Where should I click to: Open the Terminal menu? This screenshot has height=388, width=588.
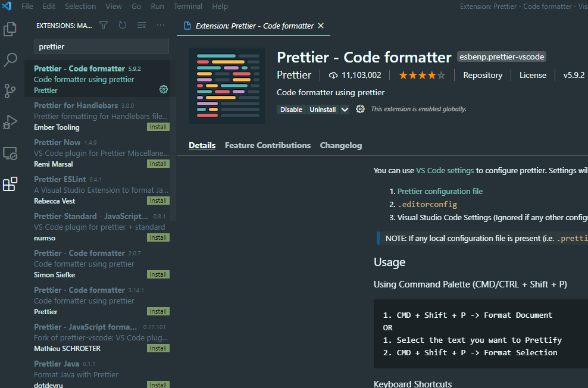click(188, 7)
